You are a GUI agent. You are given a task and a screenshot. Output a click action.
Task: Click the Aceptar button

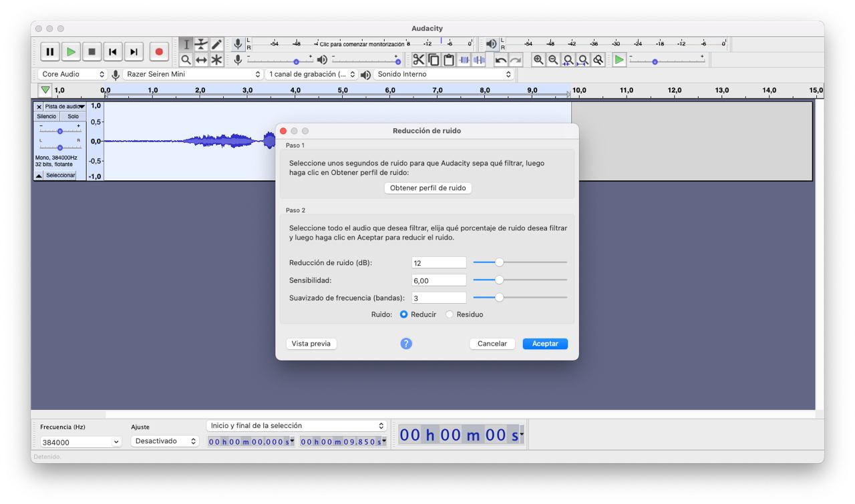545,344
